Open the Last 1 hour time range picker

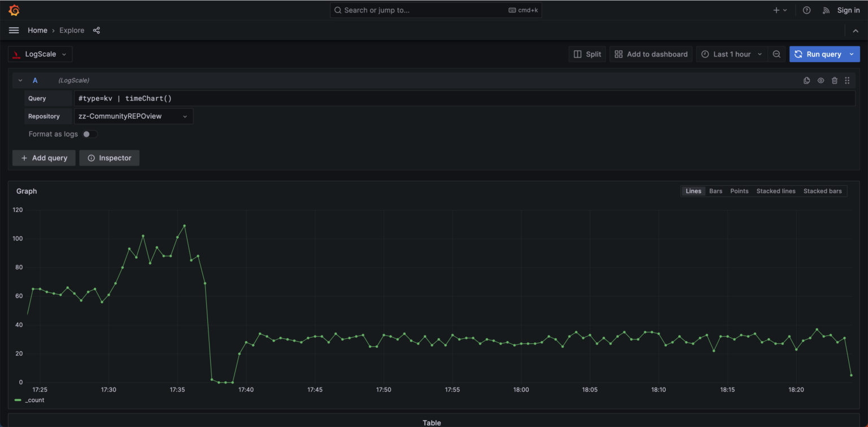pyautogui.click(x=731, y=54)
